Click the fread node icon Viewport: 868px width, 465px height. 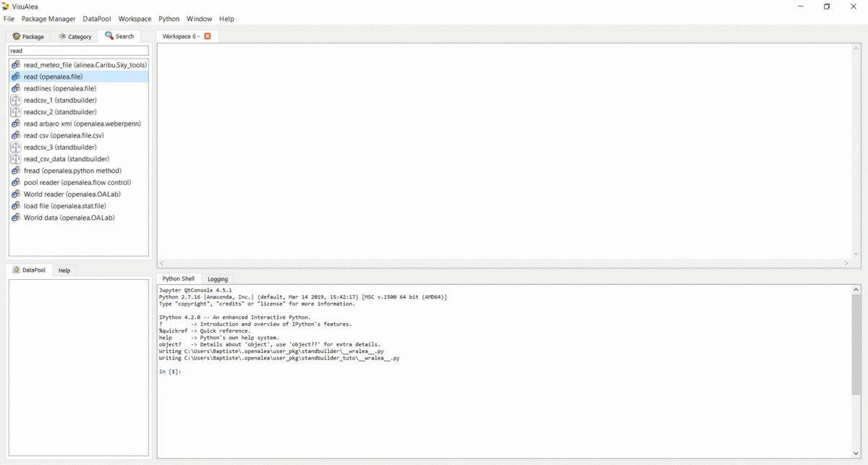click(x=15, y=171)
